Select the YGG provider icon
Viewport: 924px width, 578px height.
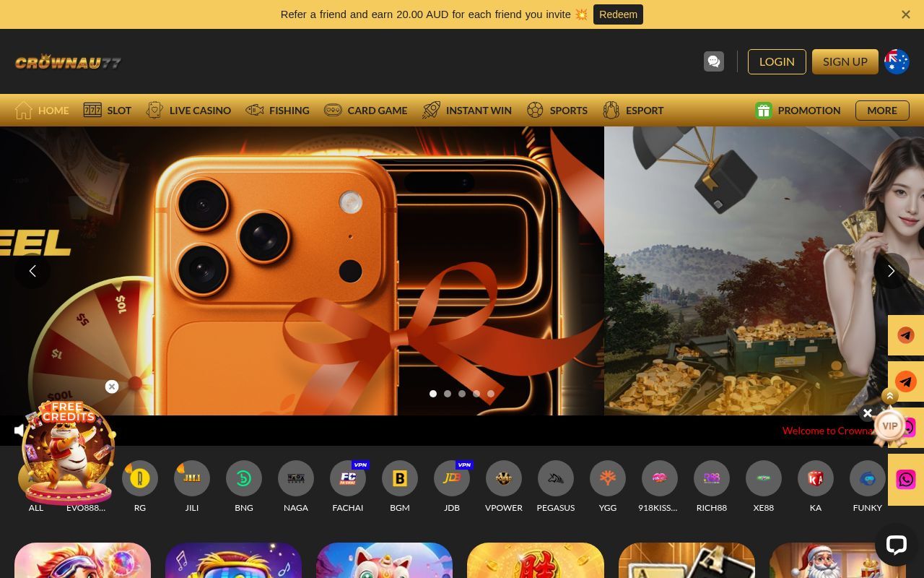pyautogui.click(x=608, y=478)
